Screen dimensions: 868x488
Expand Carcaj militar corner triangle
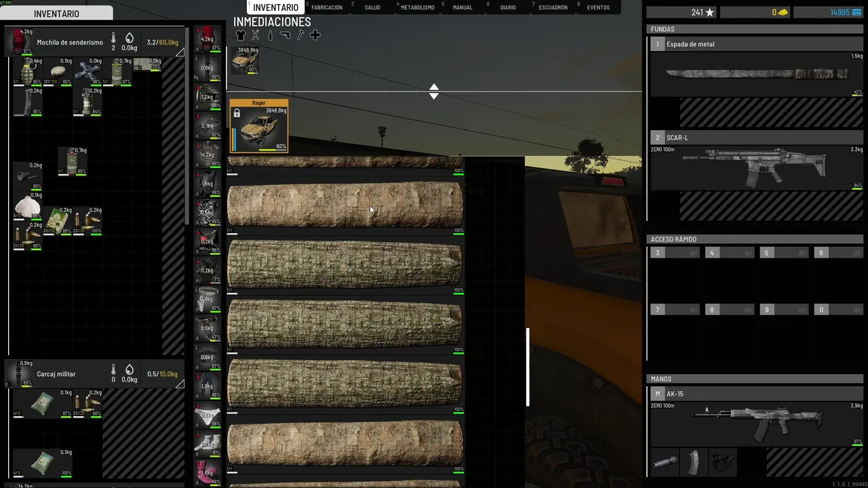(180, 384)
